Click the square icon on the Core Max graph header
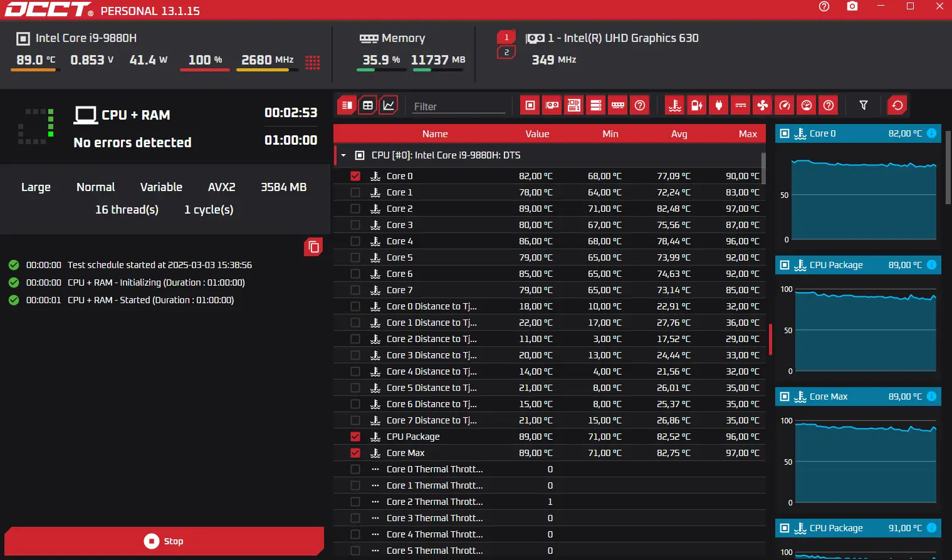This screenshot has height=560, width=952. tap(785, 397)
